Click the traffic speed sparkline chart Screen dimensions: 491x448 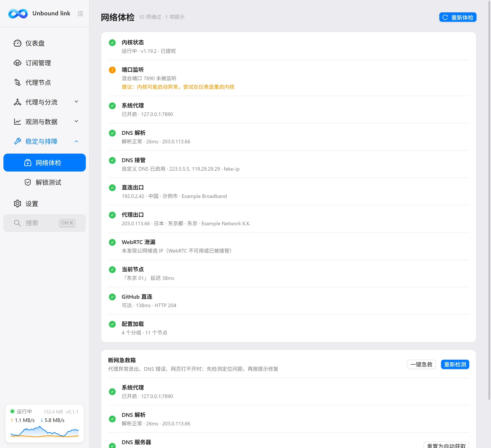45,432
